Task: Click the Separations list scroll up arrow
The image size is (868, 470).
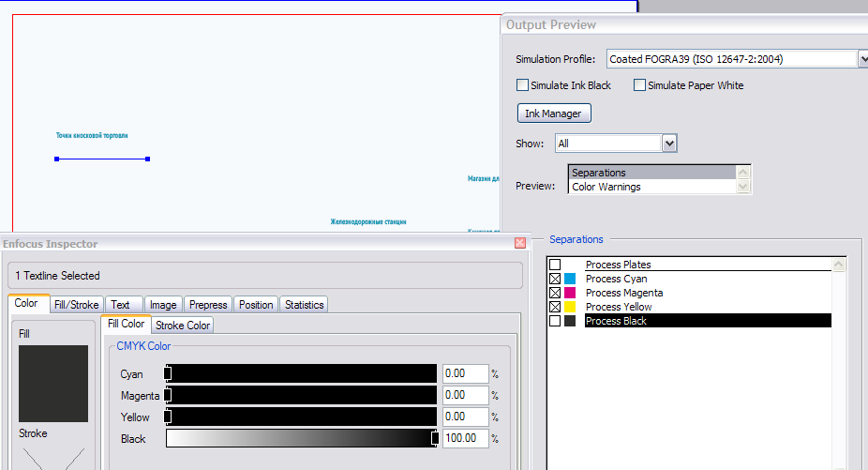Action: [x=839, y=265]
